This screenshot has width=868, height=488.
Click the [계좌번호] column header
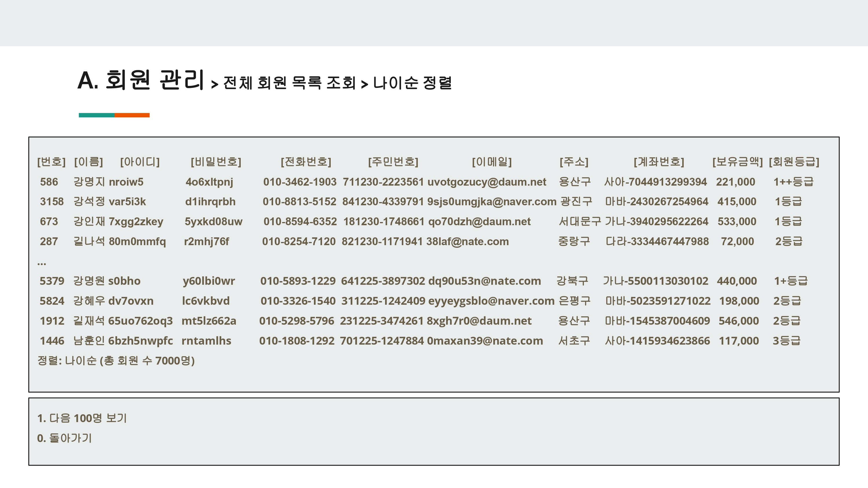point(659,162)
